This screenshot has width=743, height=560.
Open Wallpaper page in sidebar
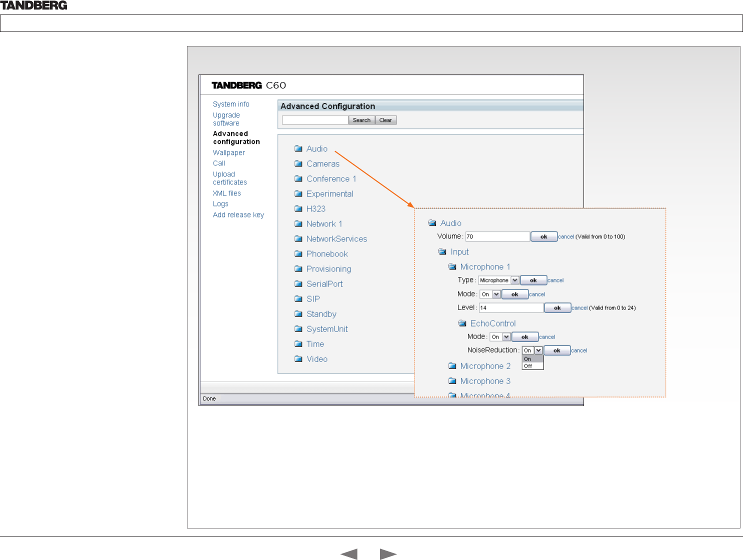[229, 152]
